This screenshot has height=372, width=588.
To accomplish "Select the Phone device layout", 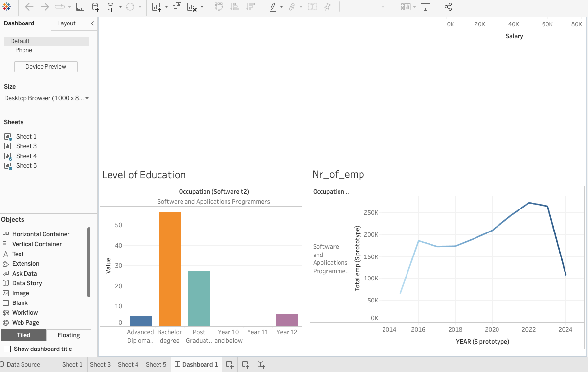I will tap(23, 50).
